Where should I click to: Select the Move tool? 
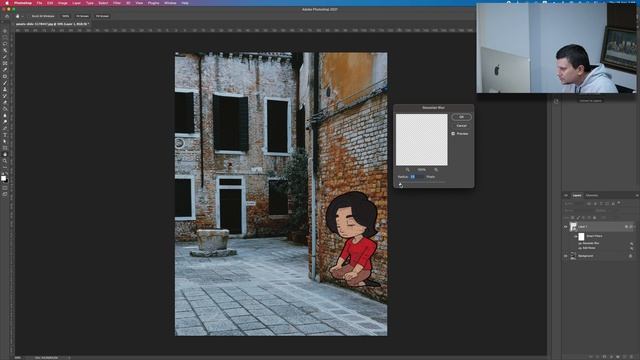[x=5, y=31]
